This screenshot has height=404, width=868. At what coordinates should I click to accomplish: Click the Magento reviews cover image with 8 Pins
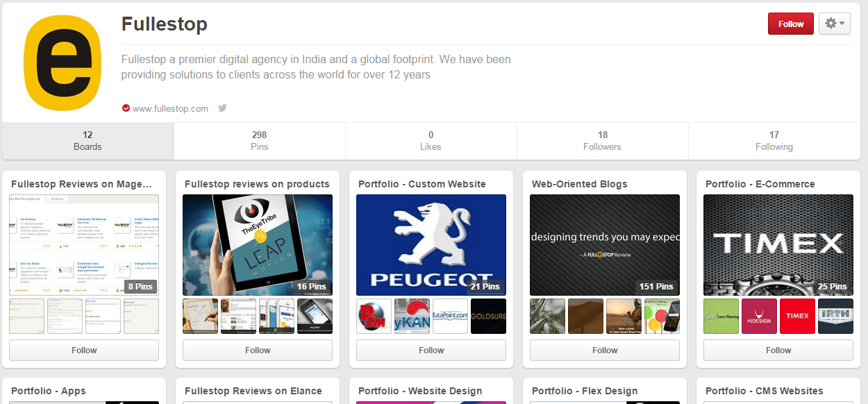84,245
